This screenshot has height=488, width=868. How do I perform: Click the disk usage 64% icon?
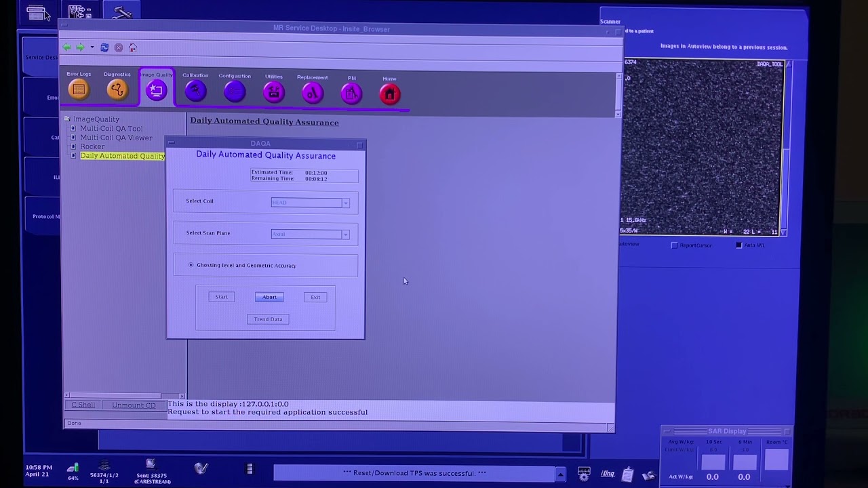73,472
